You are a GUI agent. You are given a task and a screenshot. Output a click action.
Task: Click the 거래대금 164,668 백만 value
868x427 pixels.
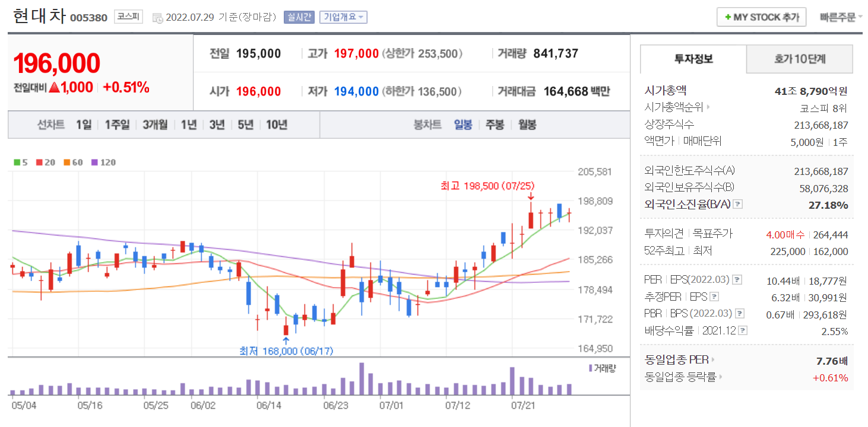click(x=576, y=91)
